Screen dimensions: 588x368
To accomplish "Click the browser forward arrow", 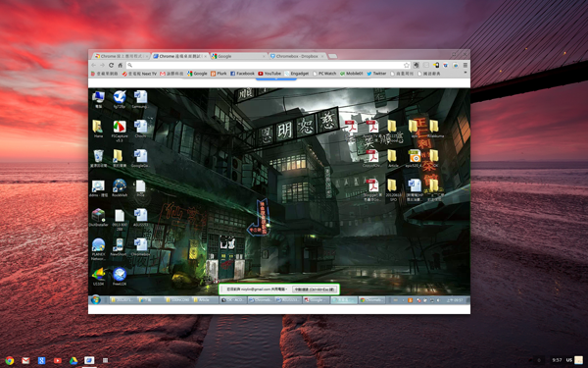I will [x=102, y=65].
